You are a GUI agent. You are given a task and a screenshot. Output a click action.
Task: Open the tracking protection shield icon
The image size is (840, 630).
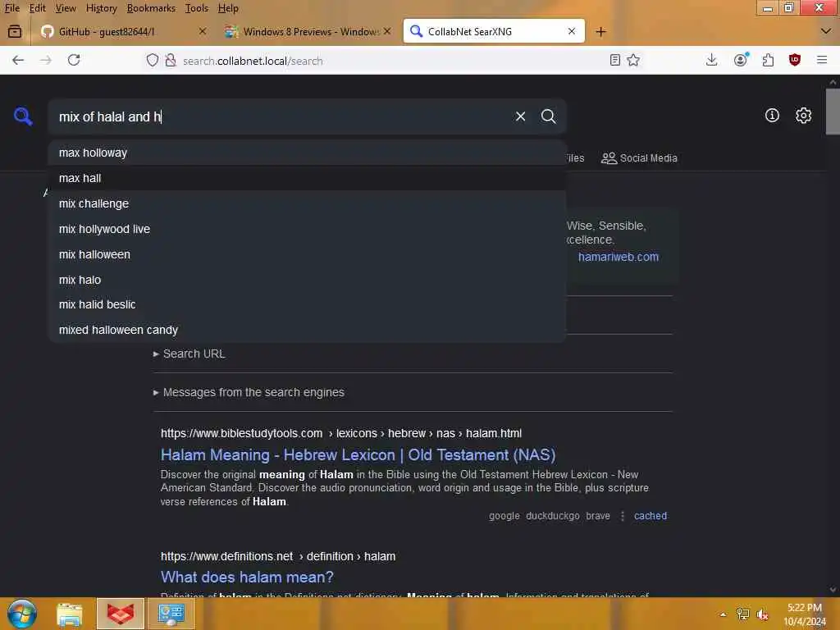point(153,60)
